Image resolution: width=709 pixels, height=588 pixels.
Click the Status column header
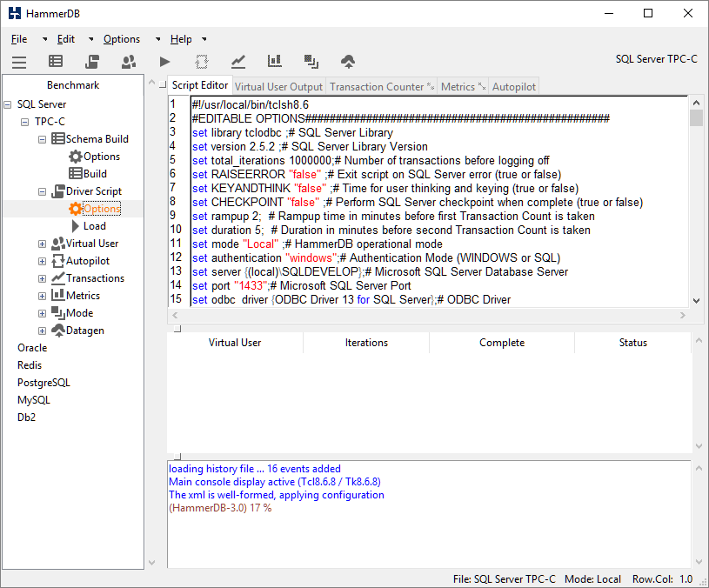[633, 343]
